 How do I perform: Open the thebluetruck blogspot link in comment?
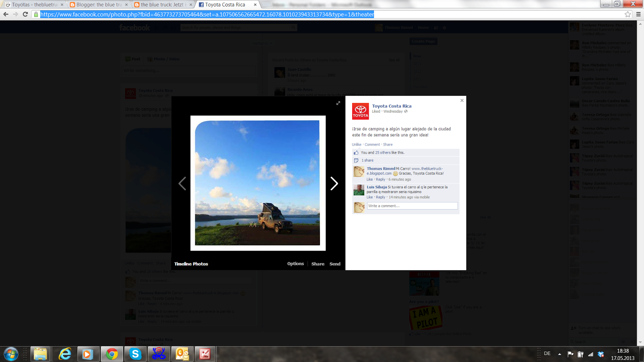(x=405, y=171)
